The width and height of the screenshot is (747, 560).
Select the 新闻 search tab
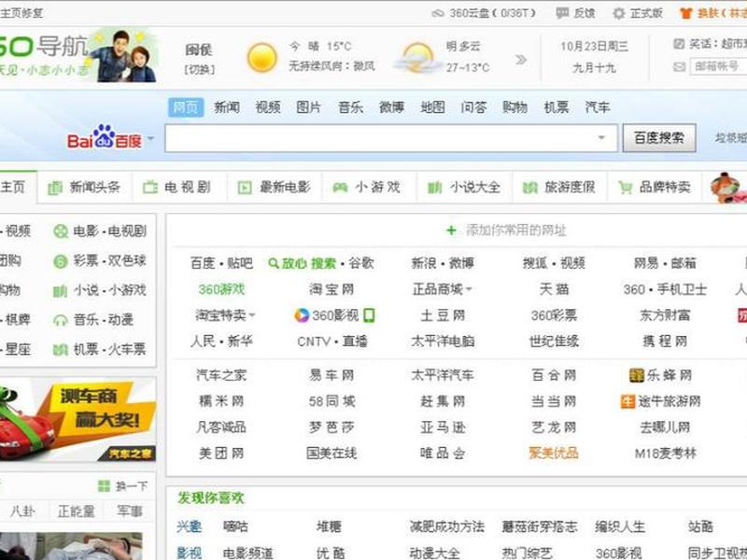tap(227, 107)
